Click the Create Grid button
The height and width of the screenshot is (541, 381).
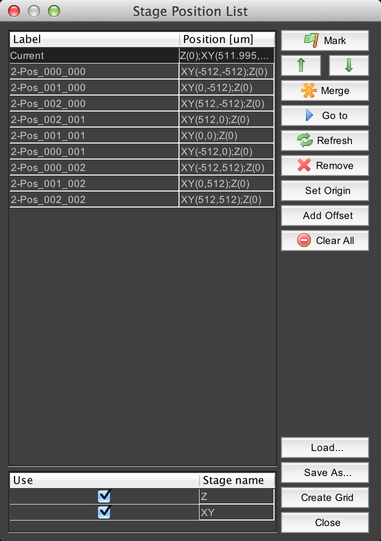click(325, 498)
